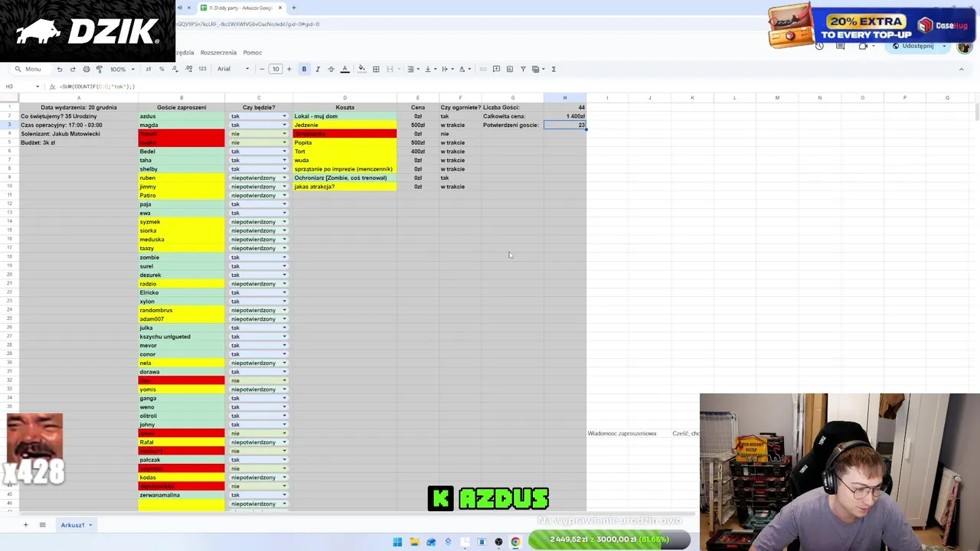The width and height of the screenshot is (980, 551).
Task: Toggle bold formatting
Action: 304,69
